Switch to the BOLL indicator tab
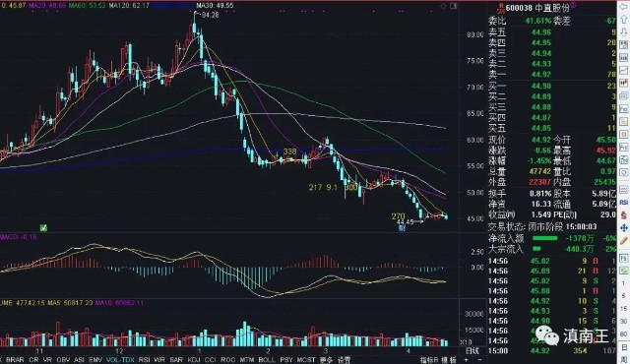 tap(267, 360)
